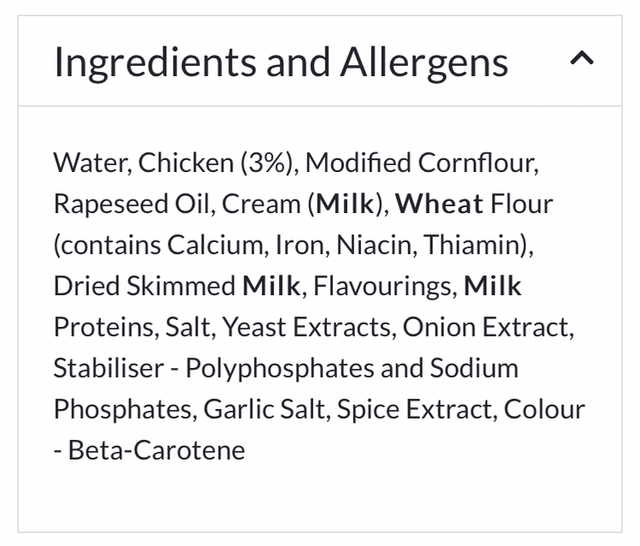This screenshot has height=546, width=640.
Task: Click the bold Wheat allergen word
Action: (439, 204)
